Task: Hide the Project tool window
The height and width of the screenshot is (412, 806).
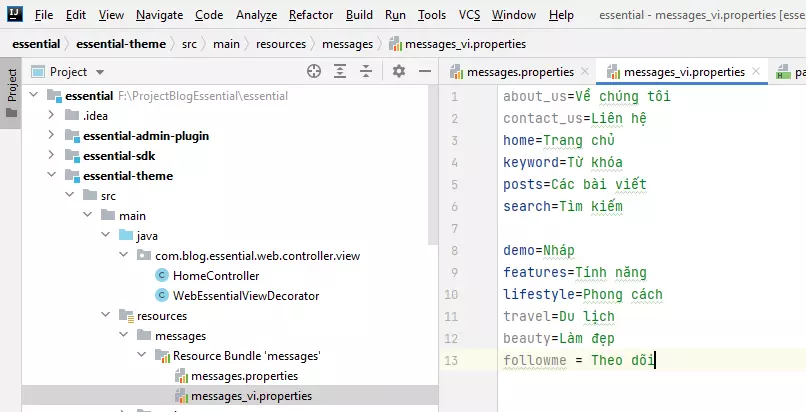Action: click(424, 71)
